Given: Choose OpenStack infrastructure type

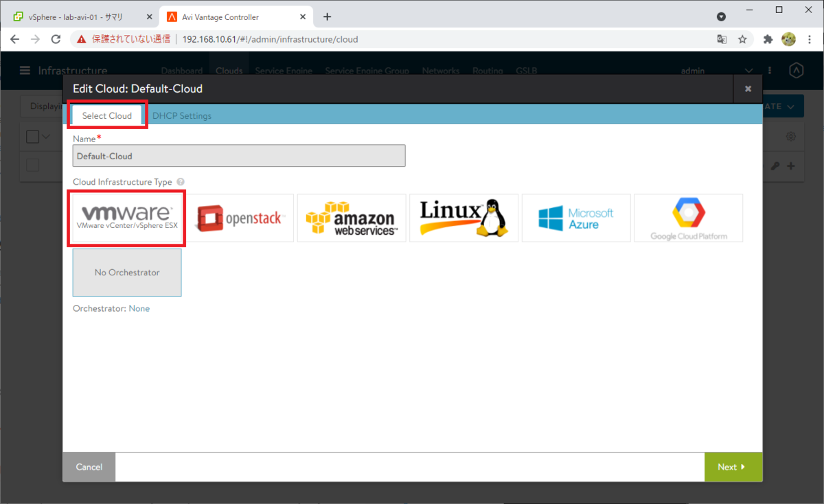Looking at the screenshot, I should point(240,218).
